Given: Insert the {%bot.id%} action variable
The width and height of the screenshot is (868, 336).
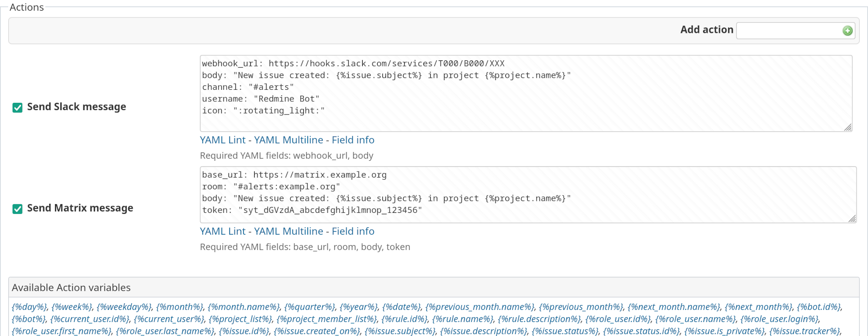Looking at the screenshot, I should (818, 307).
